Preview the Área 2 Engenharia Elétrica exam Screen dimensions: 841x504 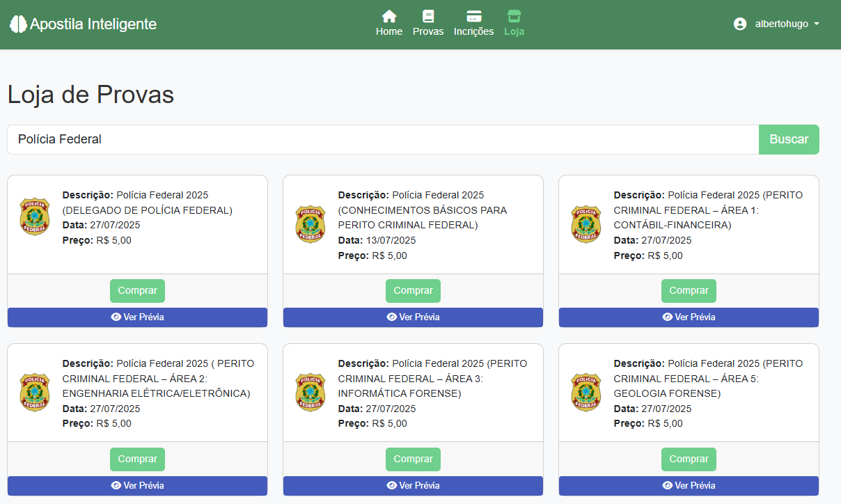(137, 486)
